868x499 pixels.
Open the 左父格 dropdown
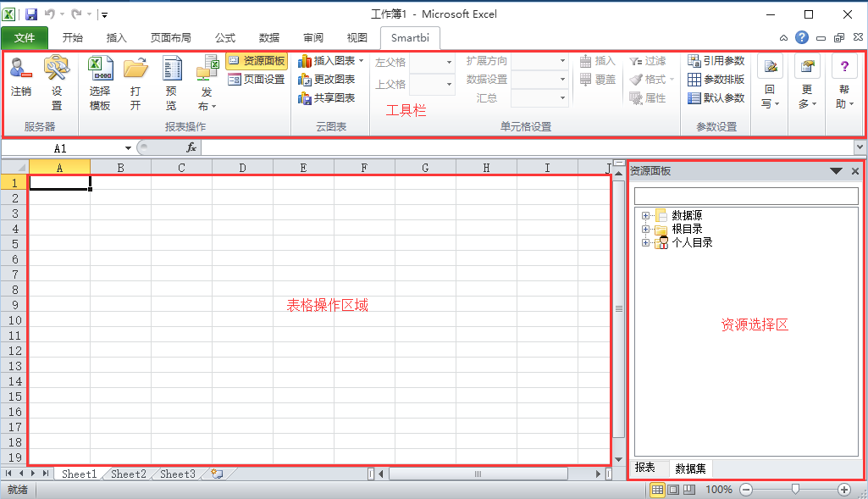[x=449, y=62]
